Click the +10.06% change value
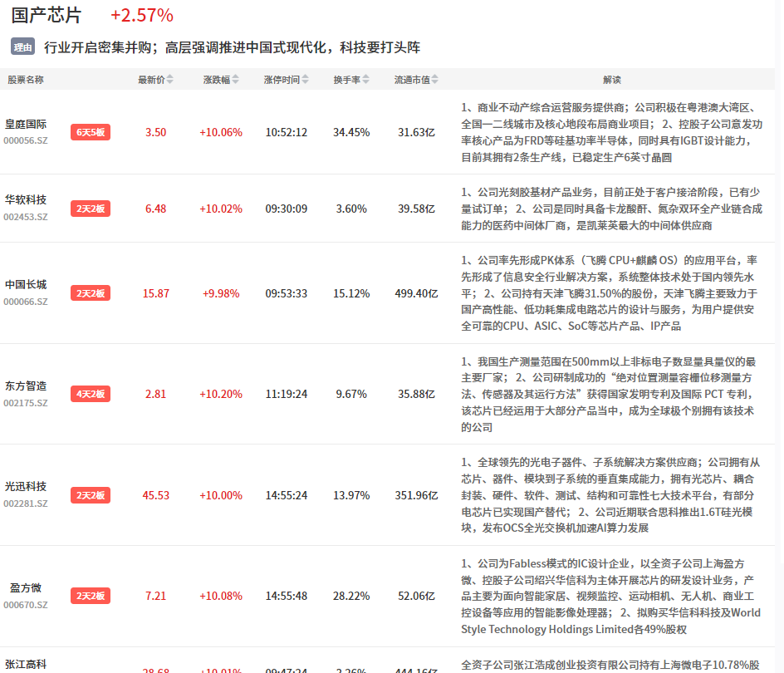This screenshot has height=673, width=784. [221, 132]
